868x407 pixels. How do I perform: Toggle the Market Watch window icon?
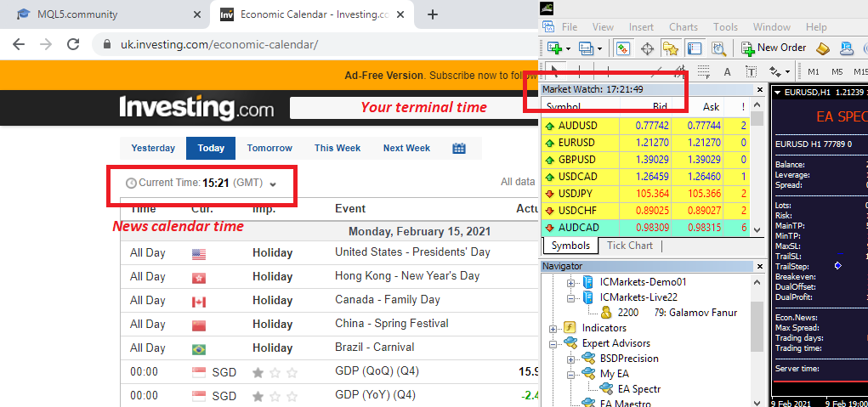(623, 48)
